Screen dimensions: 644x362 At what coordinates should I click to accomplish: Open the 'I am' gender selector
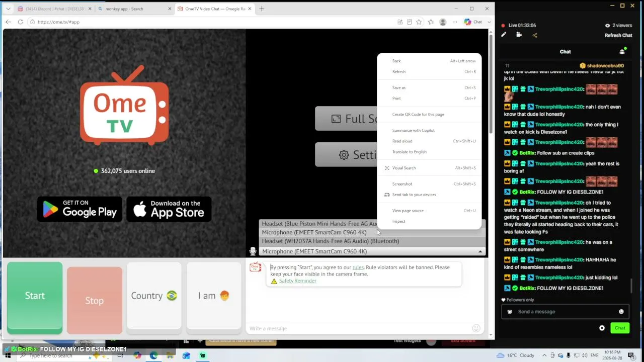pyautogui.click(x=214, y=296)
